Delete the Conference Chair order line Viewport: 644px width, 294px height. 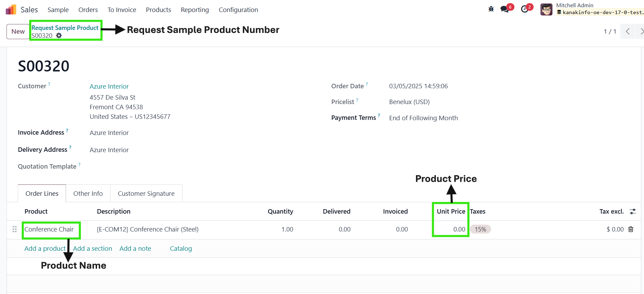click(x=631, y=229)
